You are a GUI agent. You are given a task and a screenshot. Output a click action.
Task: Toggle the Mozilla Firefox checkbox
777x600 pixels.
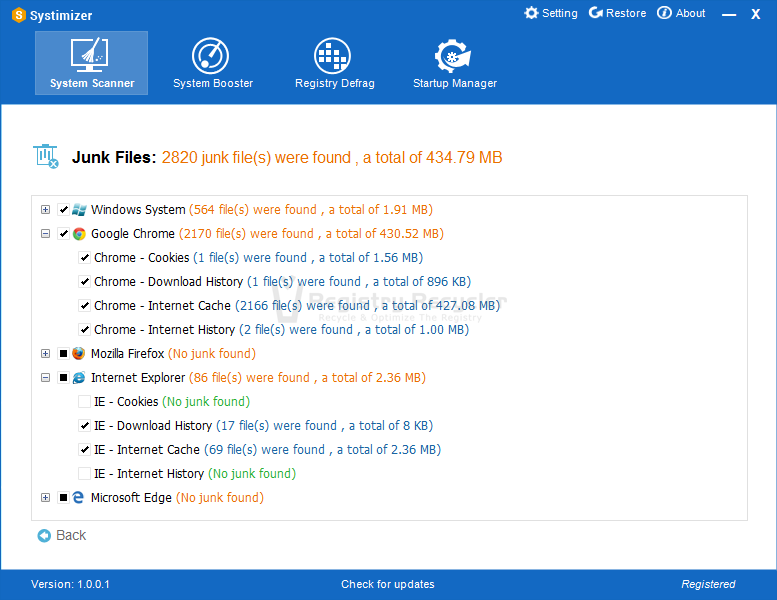(63, 353)
